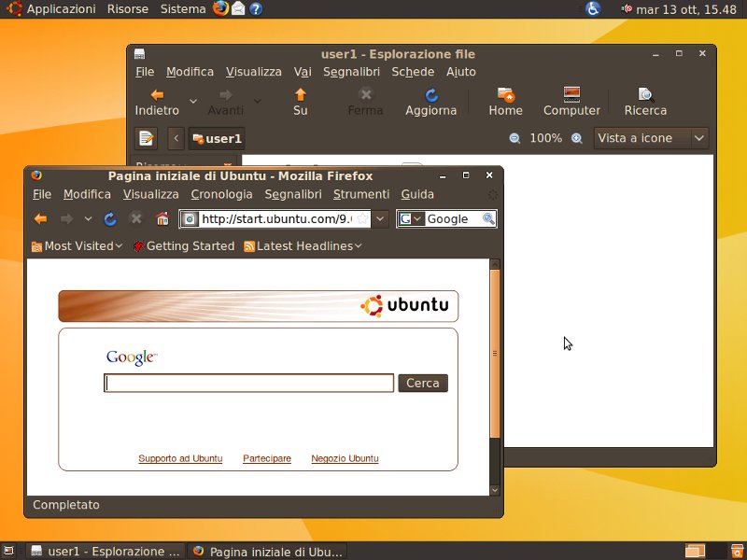Click the Firefox URL address field

(276, 219)
